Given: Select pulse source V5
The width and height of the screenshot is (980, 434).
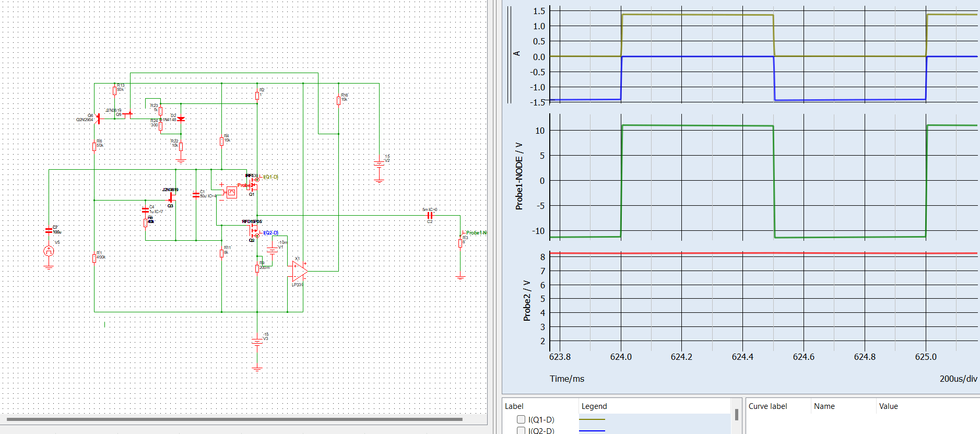Looking at the screenshot, I should [49, 251].
